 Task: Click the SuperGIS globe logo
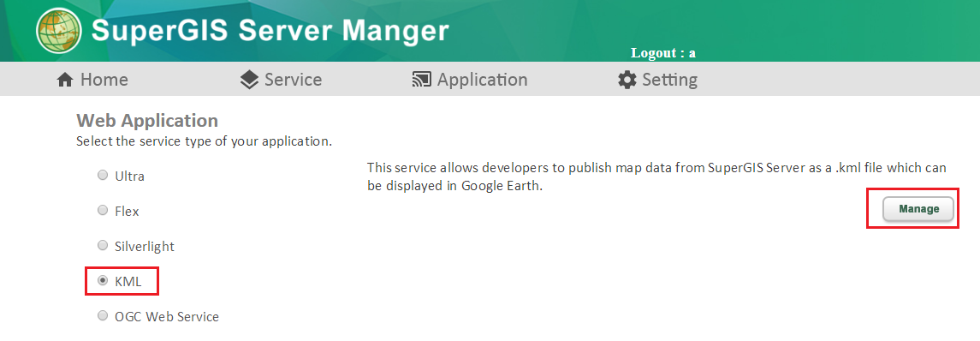(59, 31)
